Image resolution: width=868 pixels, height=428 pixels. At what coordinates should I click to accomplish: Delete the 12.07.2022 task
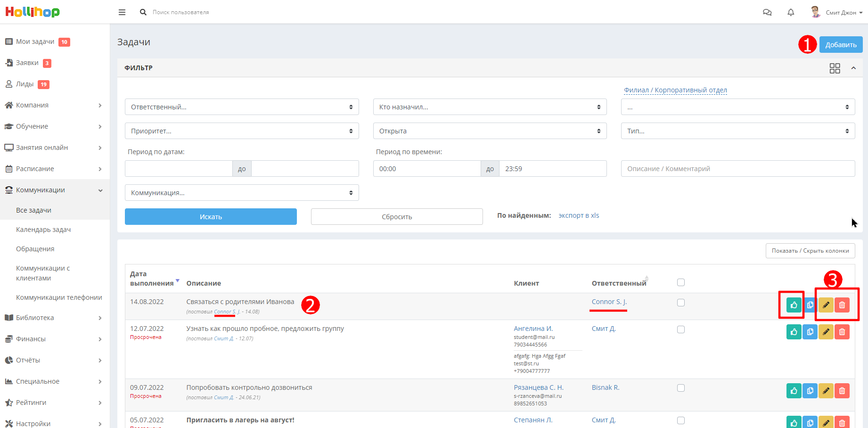(842, 332)
